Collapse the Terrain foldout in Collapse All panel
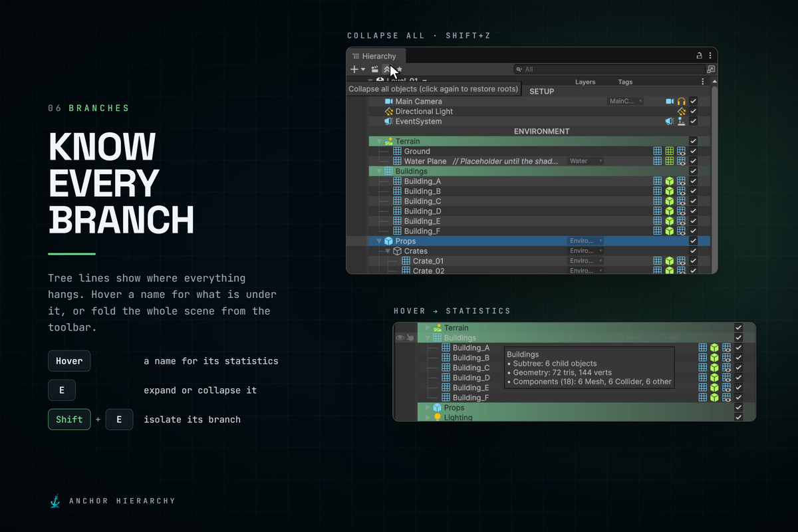 coord(379,142)
